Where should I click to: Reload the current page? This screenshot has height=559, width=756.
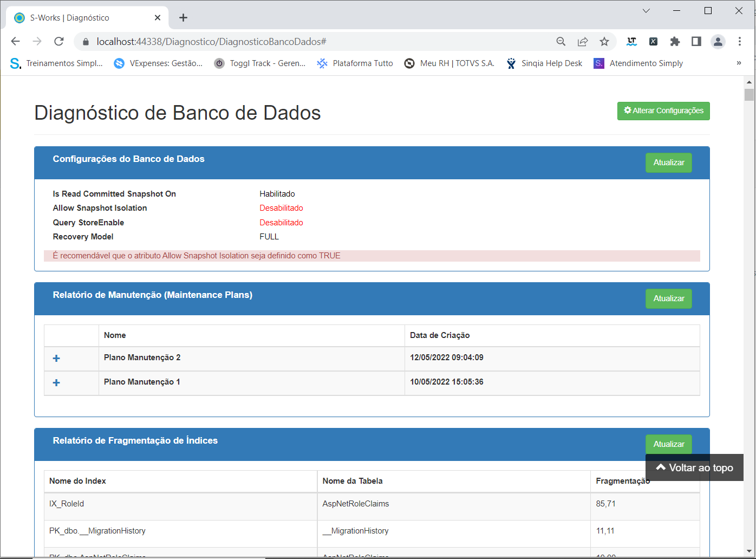59,42
